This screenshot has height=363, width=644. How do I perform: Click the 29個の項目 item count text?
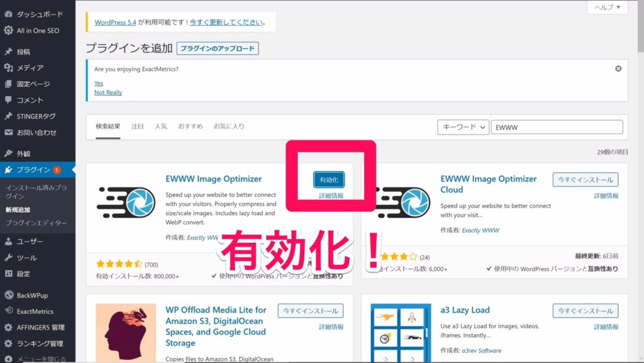tap(613, 152)
